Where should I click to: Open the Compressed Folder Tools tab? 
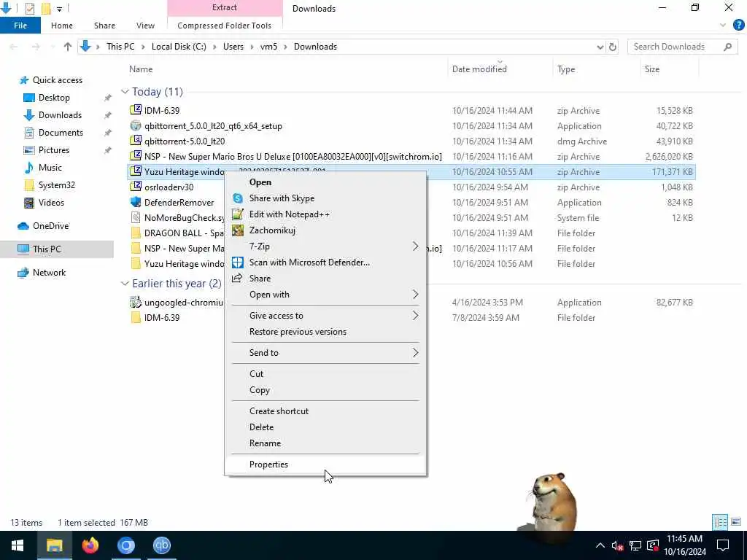225,26
